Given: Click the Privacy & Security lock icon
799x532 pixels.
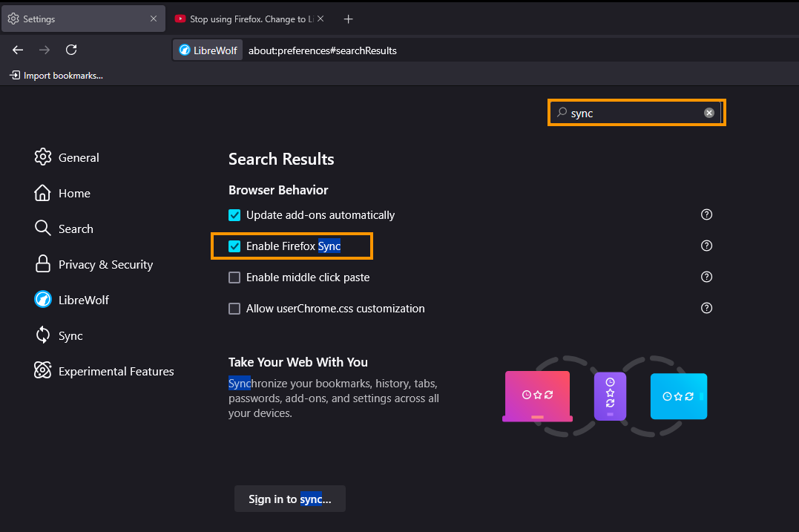Looking at the screenshot, I should click(x=43, y=264).
